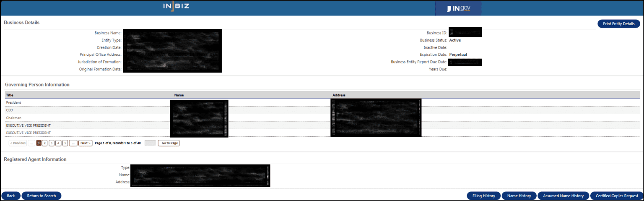Viewport: 644px width, 201px height.
Task: View the Name History
Action: coord(519,196)
